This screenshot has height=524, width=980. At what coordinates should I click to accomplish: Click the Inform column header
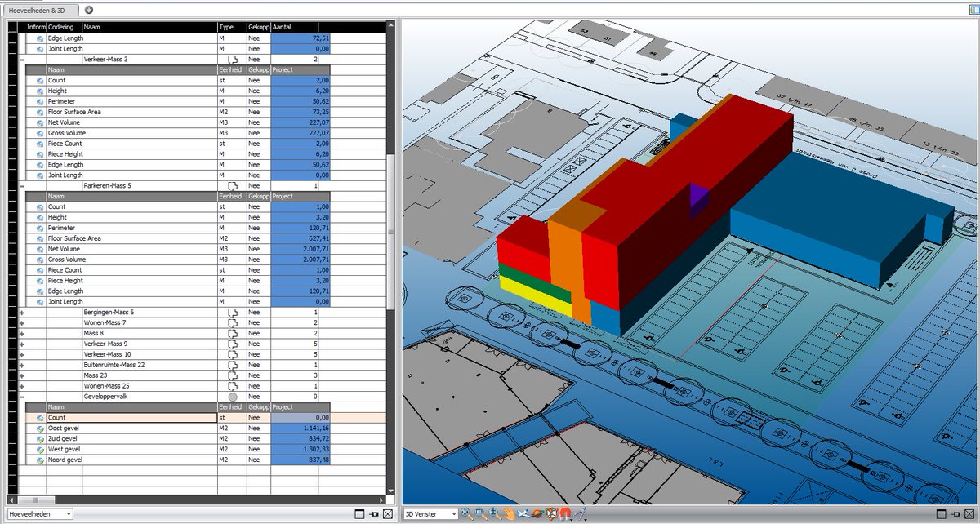(x=36, y=27)
